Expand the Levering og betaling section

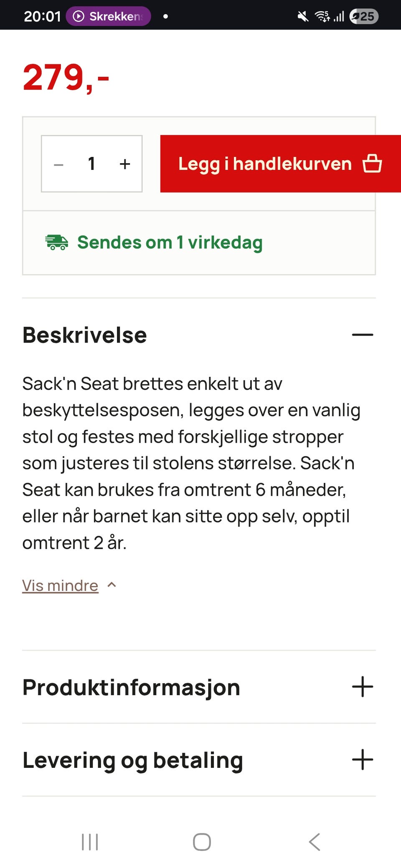pyautogui.click(x=363, y=759)
